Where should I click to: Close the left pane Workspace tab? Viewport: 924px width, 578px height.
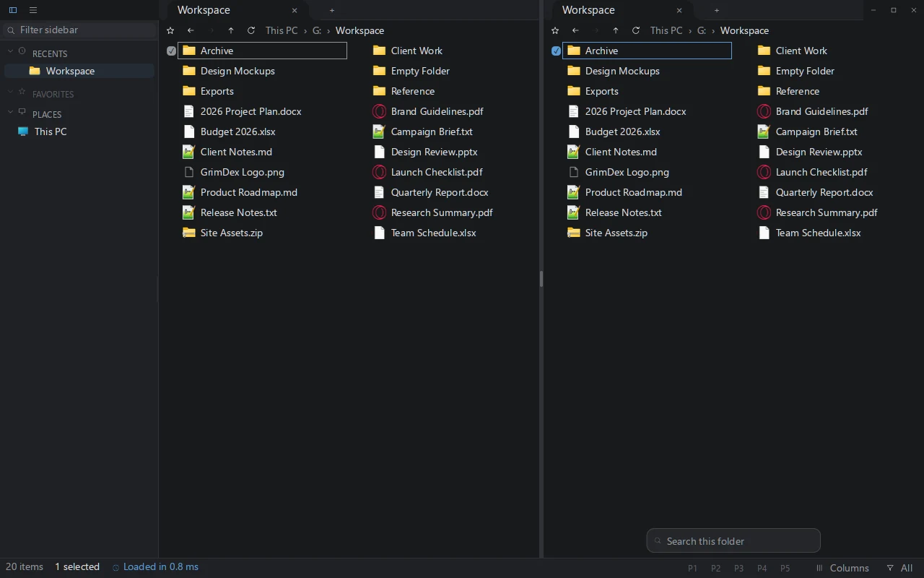tap(295, 10)
